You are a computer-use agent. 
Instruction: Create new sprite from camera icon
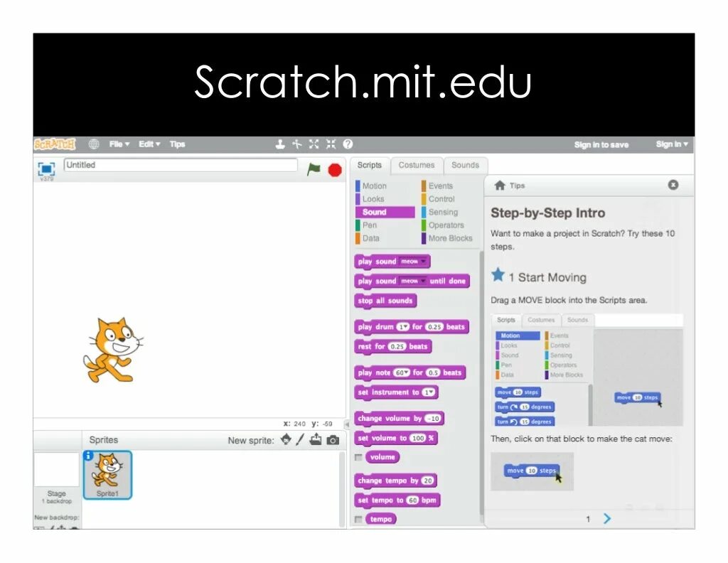click(x=333, y=440)
